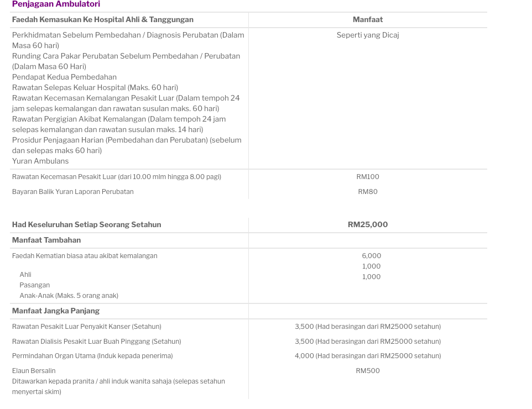Click the RM80 amount
Screen dimensions: 532x409
(367, 192)
